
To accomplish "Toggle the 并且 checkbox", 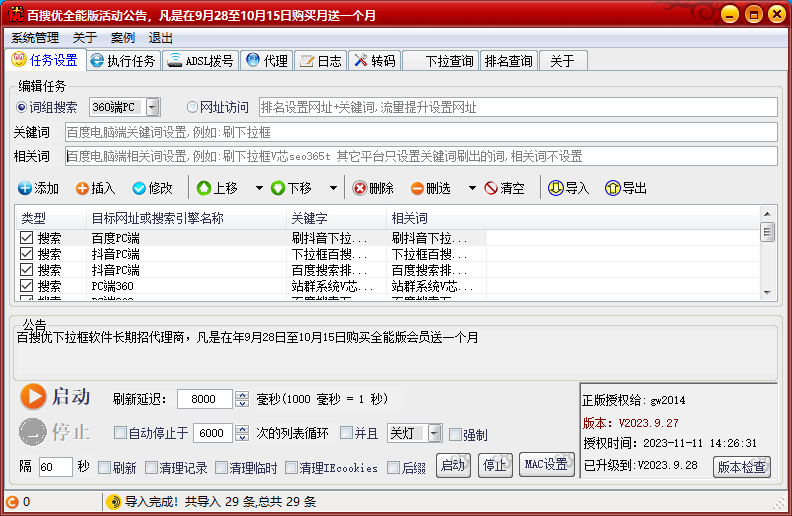I will 346,433.
